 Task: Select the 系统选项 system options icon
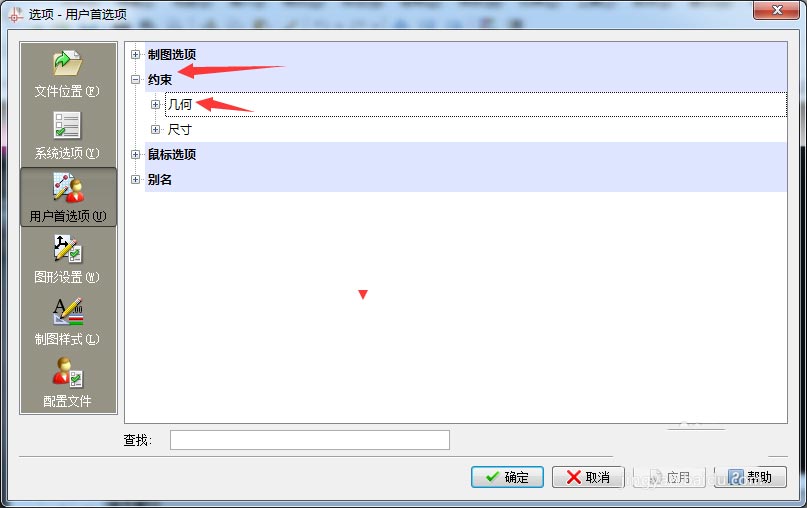pyautogui.click(x=67, y=126)
